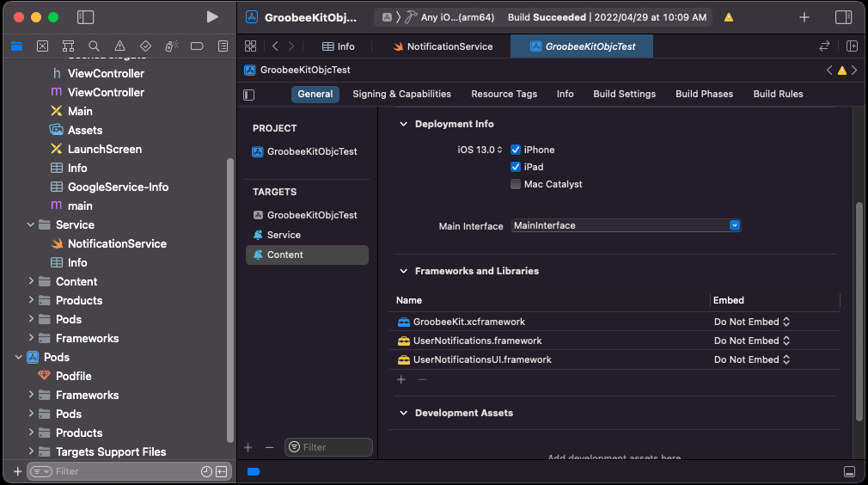
Task: Show recent files filter clock
Action: pos(206,471)
